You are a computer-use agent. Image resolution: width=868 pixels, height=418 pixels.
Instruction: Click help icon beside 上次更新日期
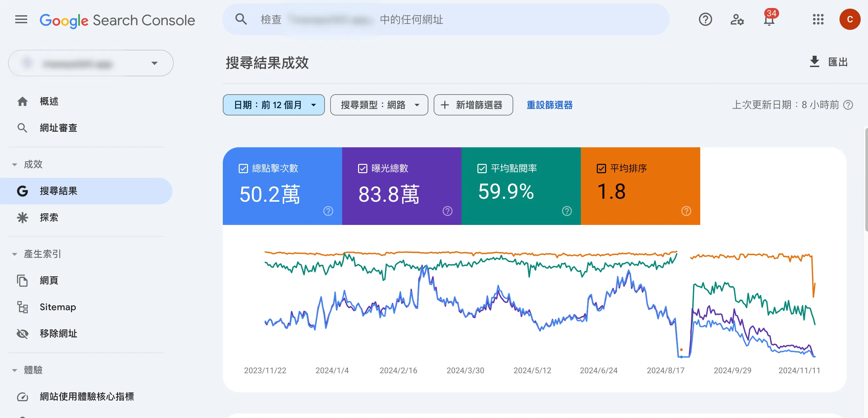(x=848, y=105)
